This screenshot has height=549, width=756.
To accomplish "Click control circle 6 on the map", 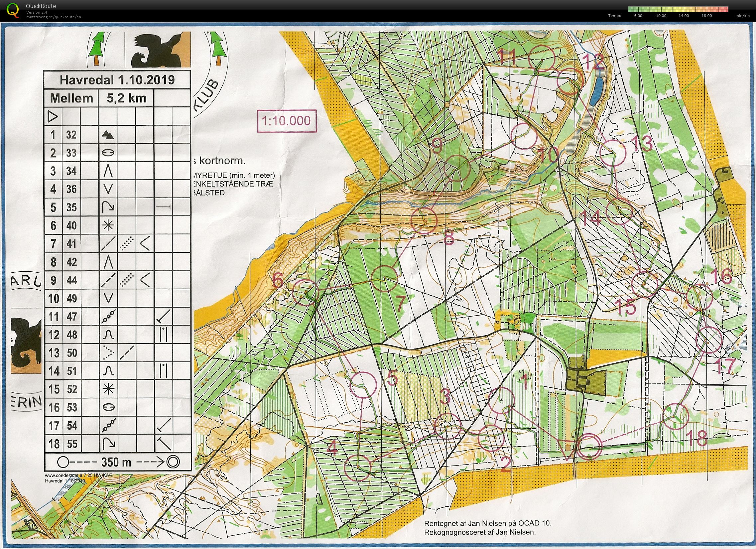I will point(306,292).
